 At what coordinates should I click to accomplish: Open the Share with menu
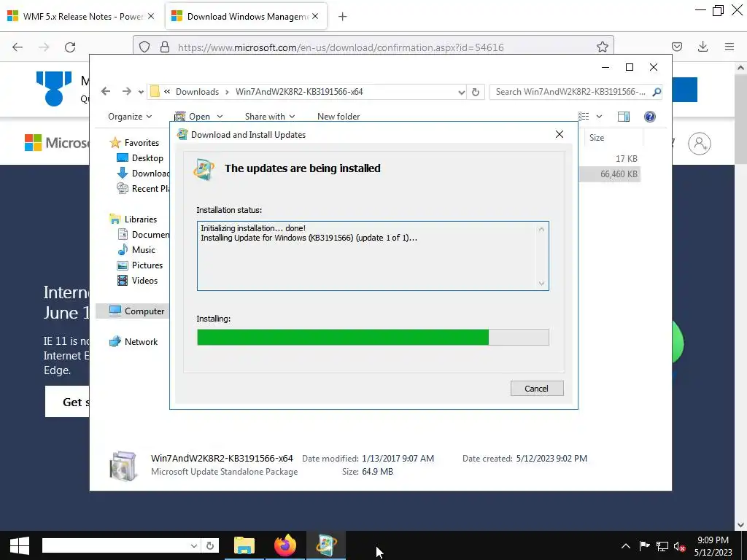click(x=270, y=117)
